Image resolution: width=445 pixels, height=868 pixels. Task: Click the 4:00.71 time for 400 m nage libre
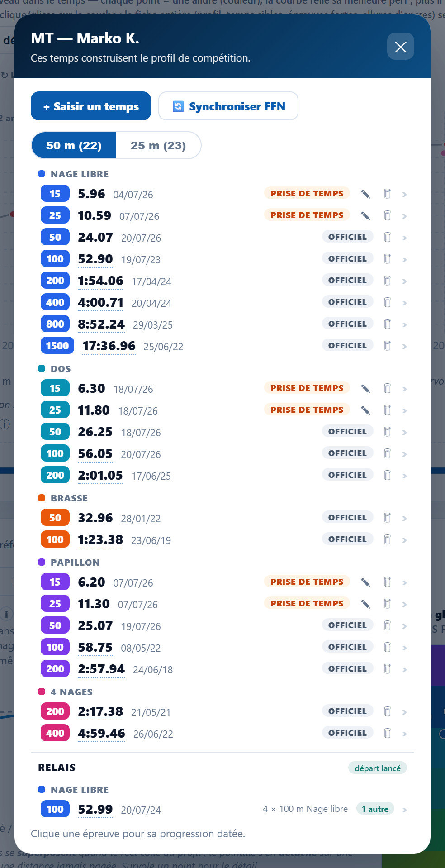tap(100, 302)
